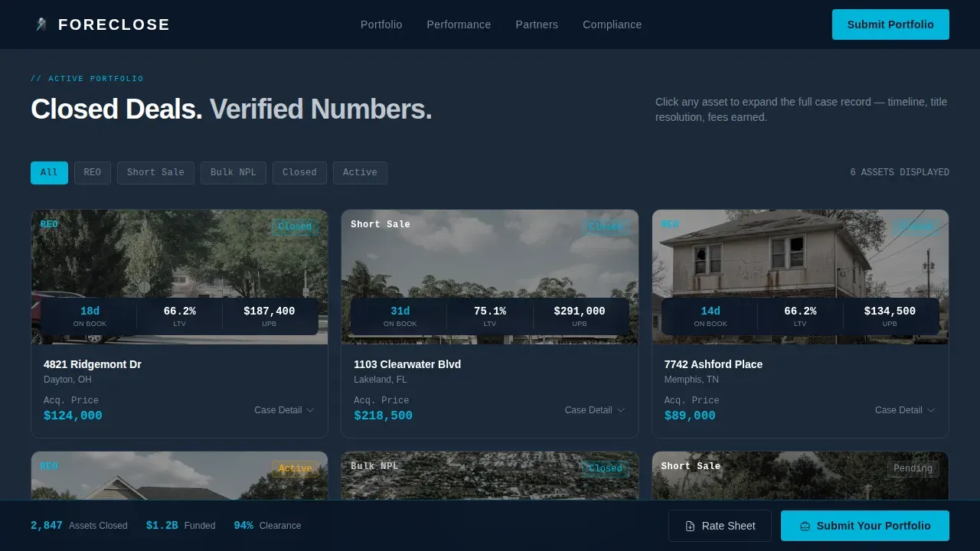Click the 4821 Ridgemont Dr title
Image resolution: width=980 pixels, height=551 pixels.
click(93, 364)
